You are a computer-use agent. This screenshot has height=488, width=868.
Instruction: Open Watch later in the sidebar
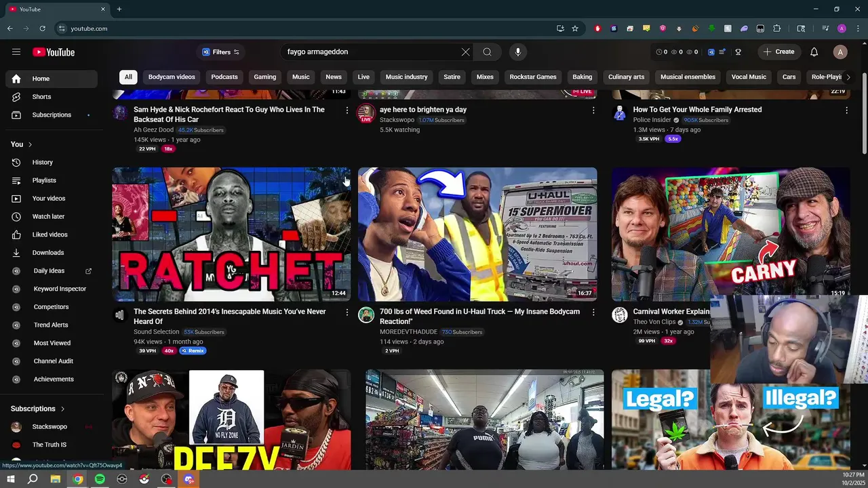pos(52,217)
